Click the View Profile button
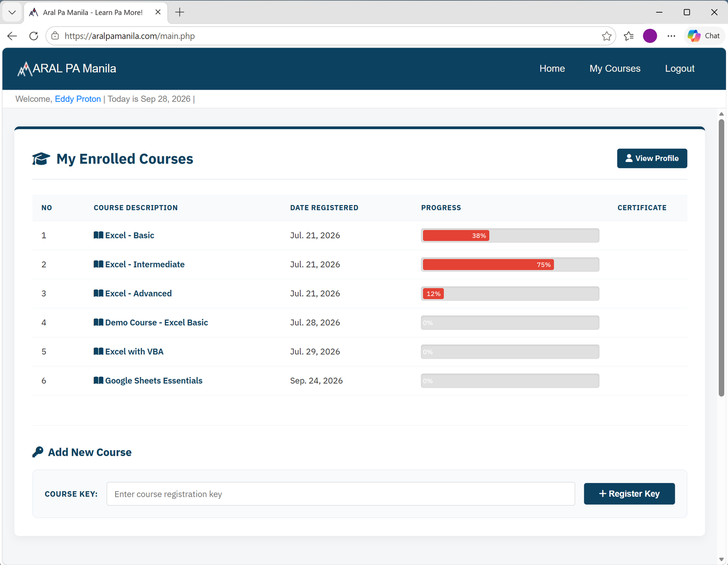 click(x=652, y=158)
